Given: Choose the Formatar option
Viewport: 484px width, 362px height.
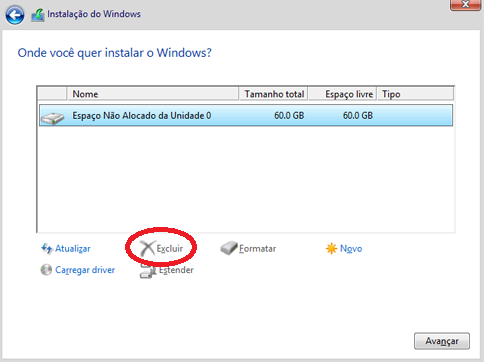Looking at the screenshot, I should pyautogui.click(x=257, y=249).
